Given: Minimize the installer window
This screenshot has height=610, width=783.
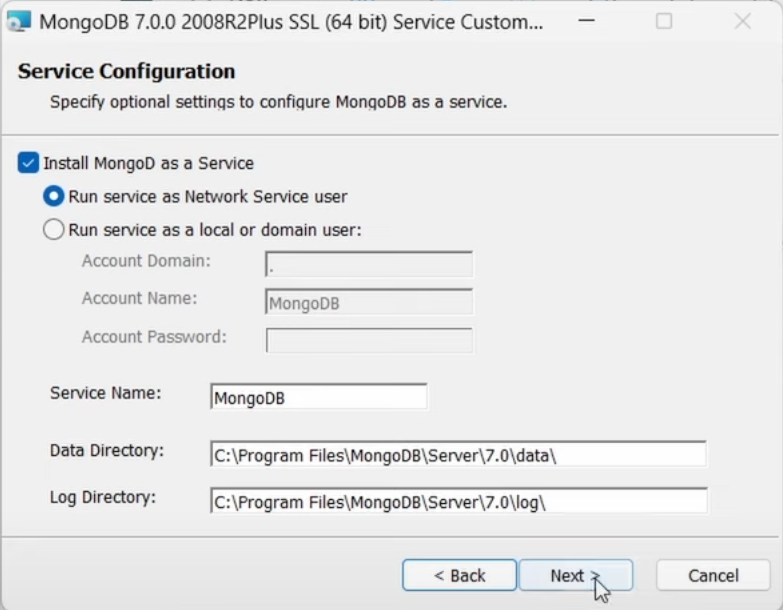Looking at the screenshot, I should tap(586, 21).
